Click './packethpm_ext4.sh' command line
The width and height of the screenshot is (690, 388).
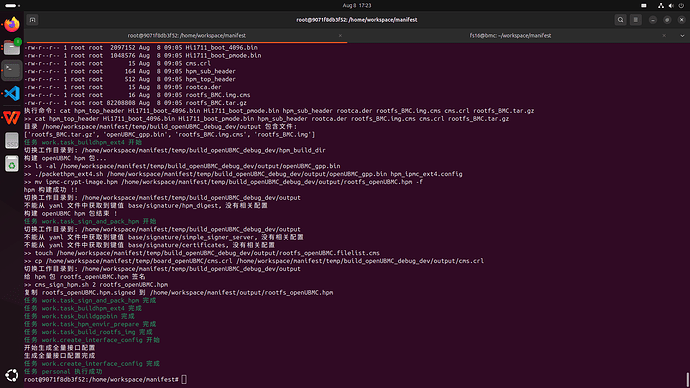pos(243,174)
